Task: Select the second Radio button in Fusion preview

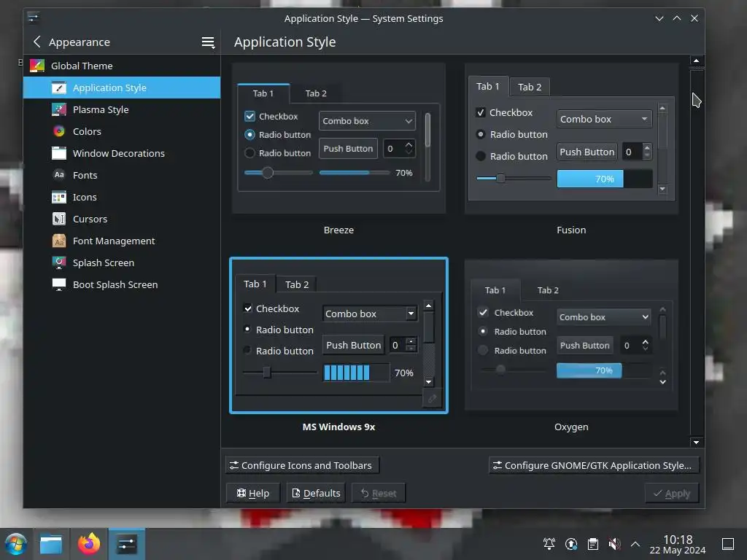Action: [x=481, y=156]
